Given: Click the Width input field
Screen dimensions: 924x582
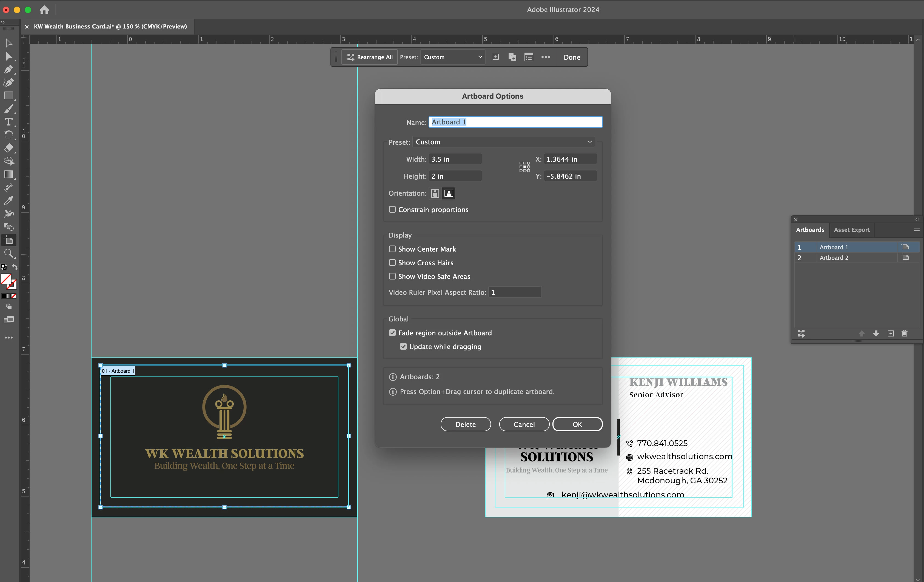Looking at the screenshot, I should 455,159.
